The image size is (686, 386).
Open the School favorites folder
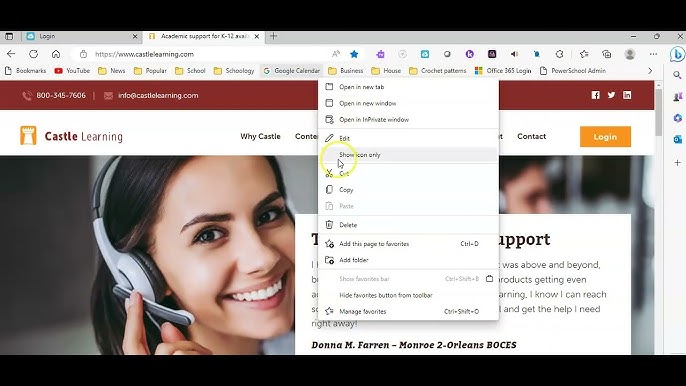190,71
